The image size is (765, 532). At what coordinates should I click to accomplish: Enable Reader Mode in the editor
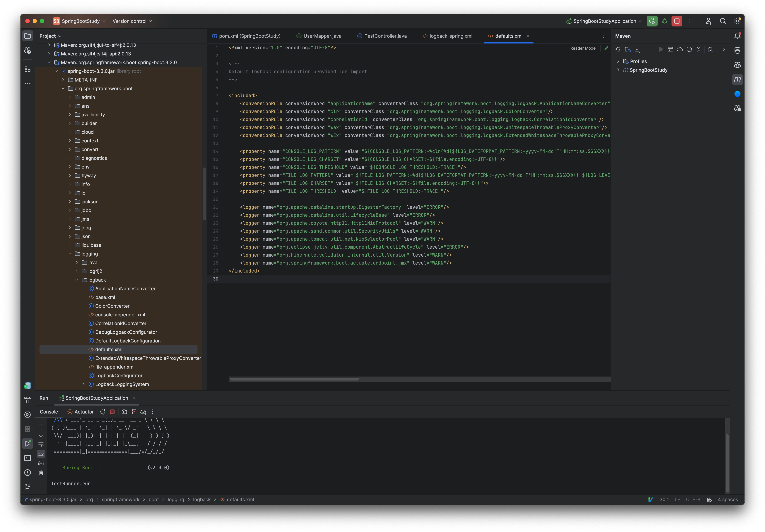click(x=583, y=48)
